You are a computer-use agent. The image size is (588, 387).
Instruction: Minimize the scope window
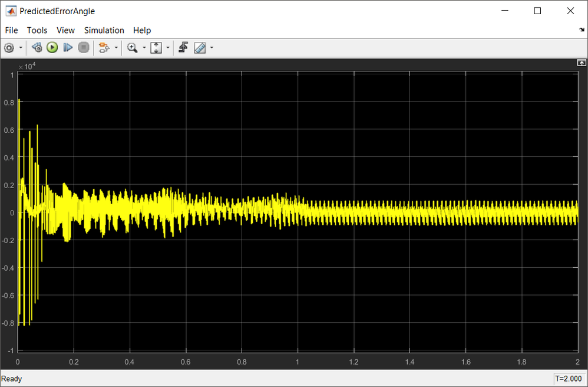click(x=505, y=11)
